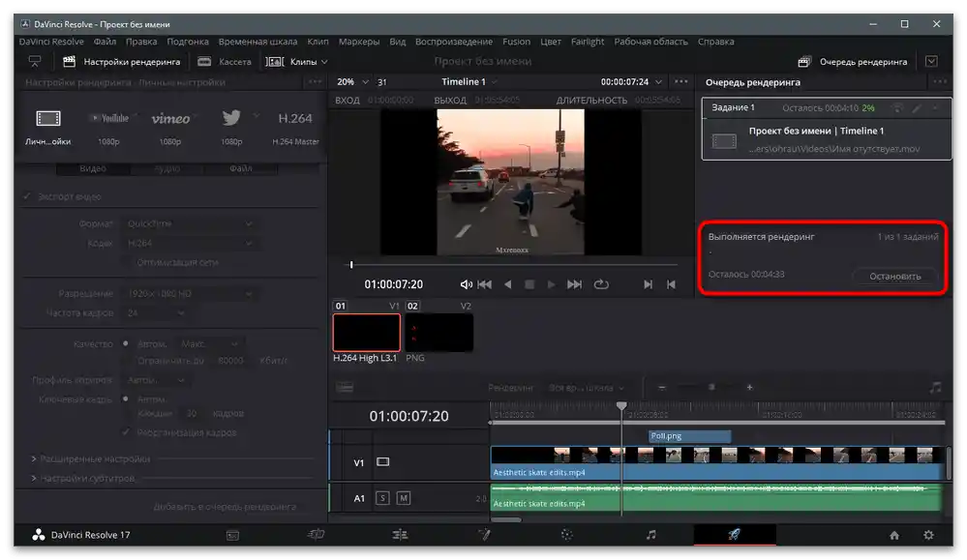Open render queue three-dot options
This screenshot has width=967, height=560.
pos(940,82)
